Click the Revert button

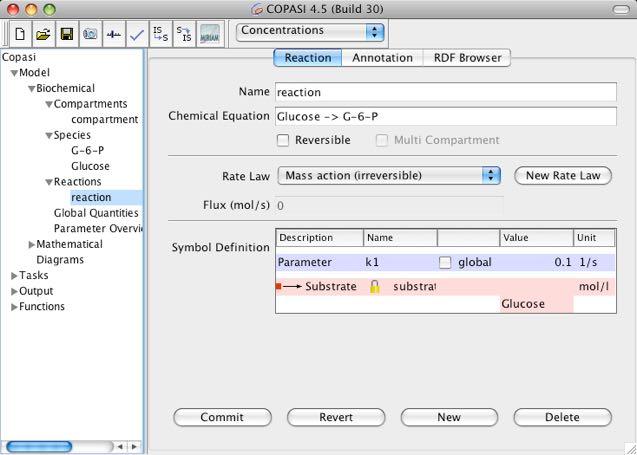pyautogui.click(x=336, y=417)
